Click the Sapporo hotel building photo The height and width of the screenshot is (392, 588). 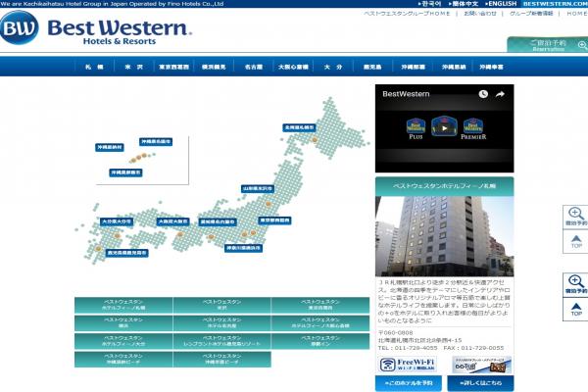coord(444,236)
